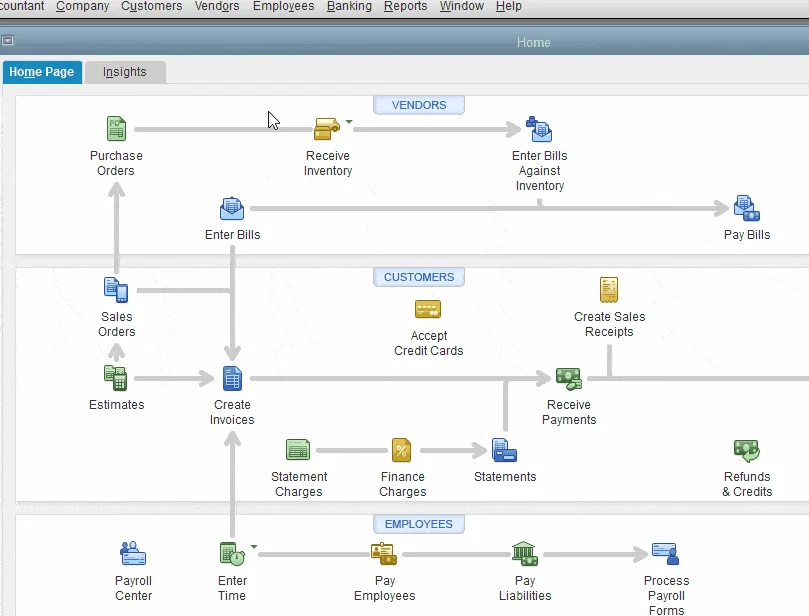Image resolution: width=809 pixels, height=616 pixels.
Task: Open Sales Orders icon
Action: pos(116,289)
